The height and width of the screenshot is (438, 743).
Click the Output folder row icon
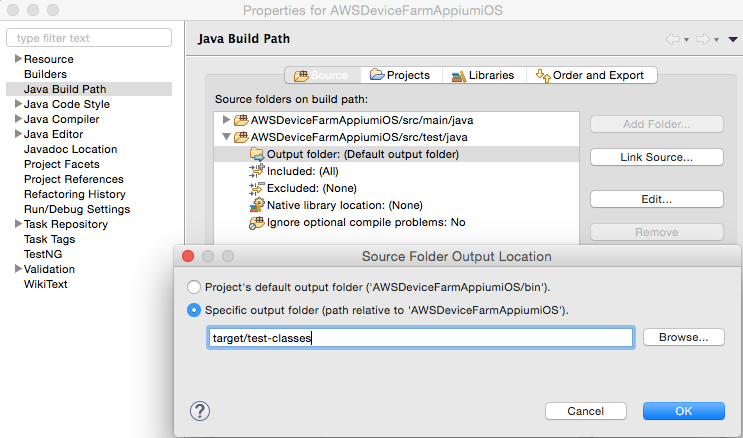click(257, 154)
